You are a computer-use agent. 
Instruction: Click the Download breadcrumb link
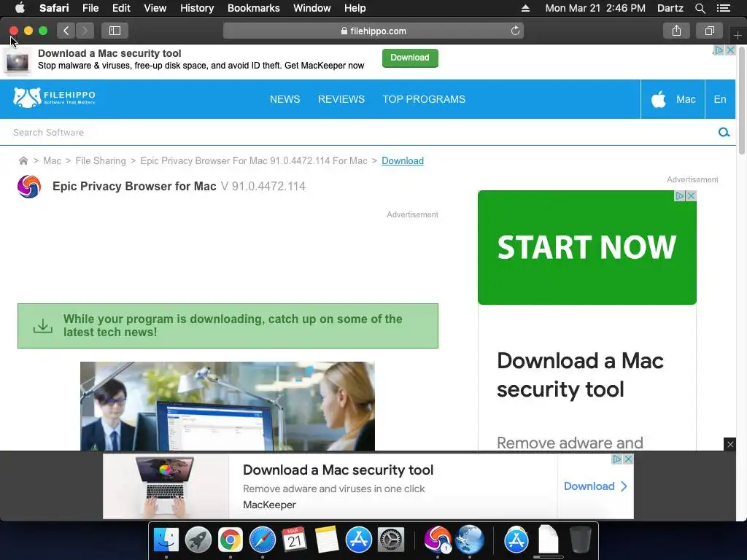(x=403, y=161)
